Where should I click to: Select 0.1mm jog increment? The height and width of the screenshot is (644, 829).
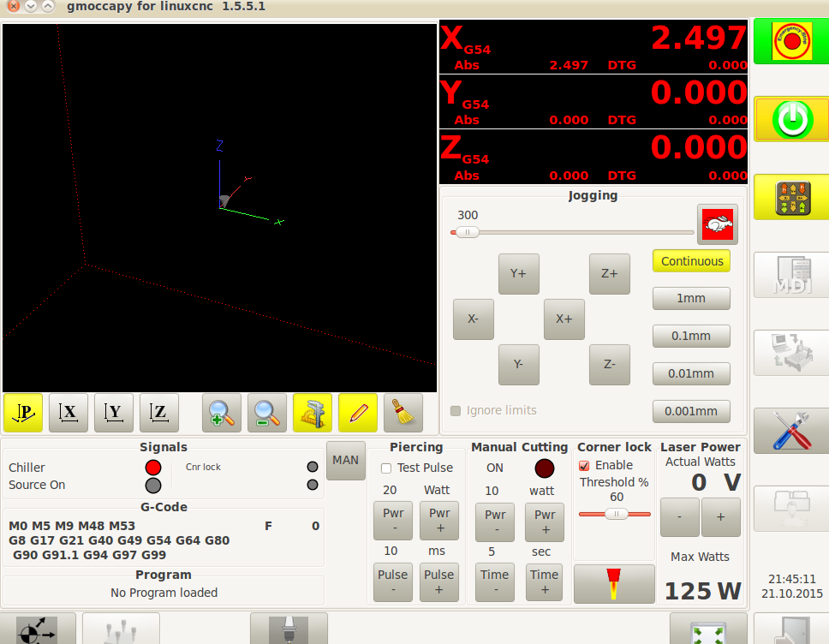pyautogui.click(x=691, y=336)
